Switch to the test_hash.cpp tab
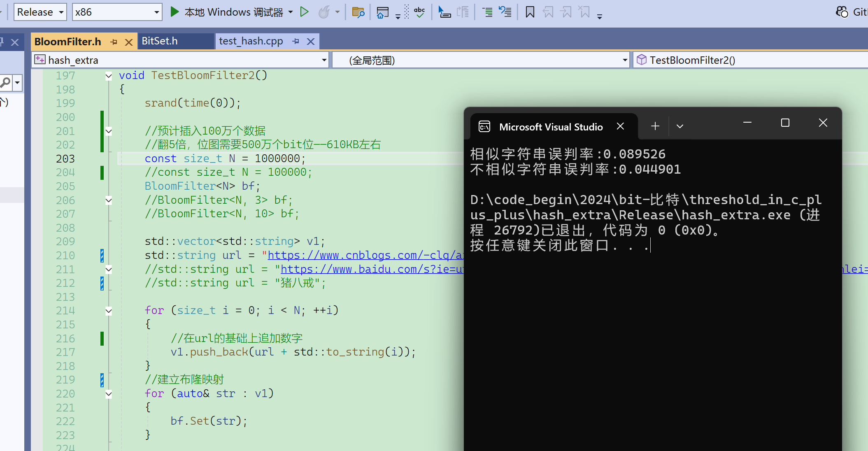Screen dimensions: 868x451 point(251,41)
